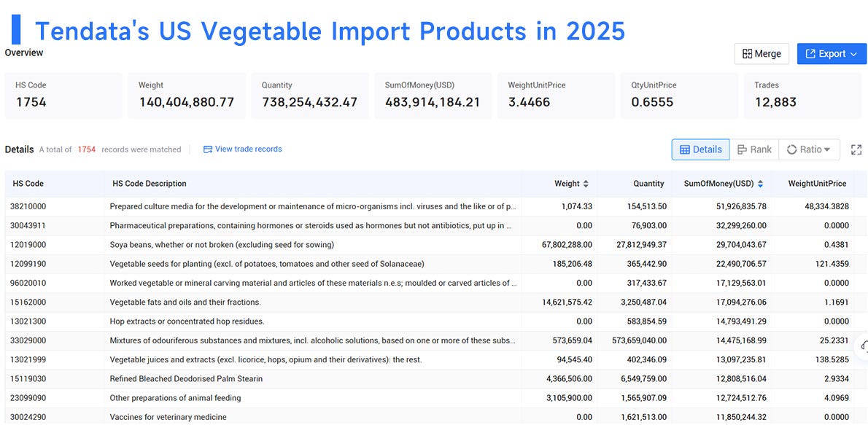868x425 pixels.
Task: Click Worked vegetable or mineral carving description
Action: pyautogui.click(x=313, y=283)
